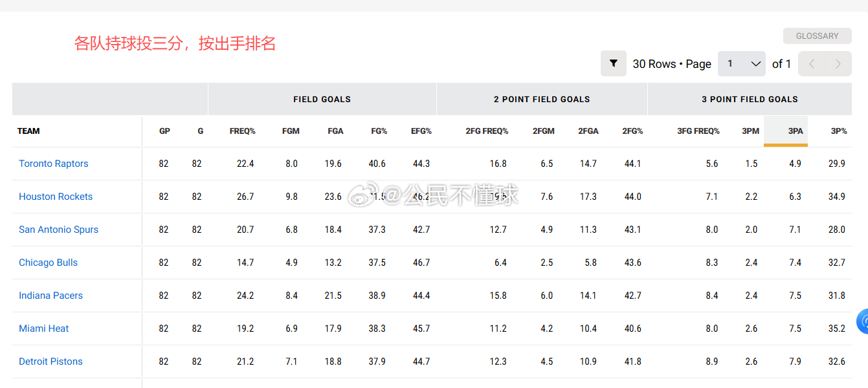The height and width of the screenshot is (388, 868).
Task: Click the '30 Rows • Page' label
Action: 672,64
